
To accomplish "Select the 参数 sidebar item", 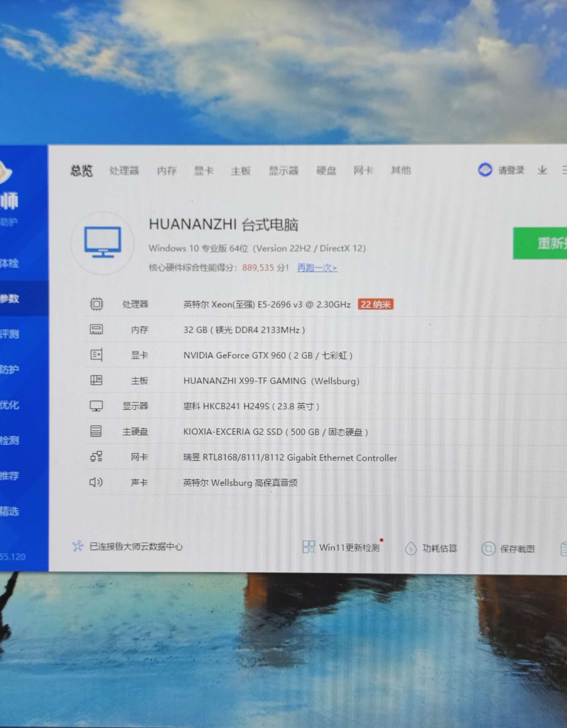I will point(10,299).
